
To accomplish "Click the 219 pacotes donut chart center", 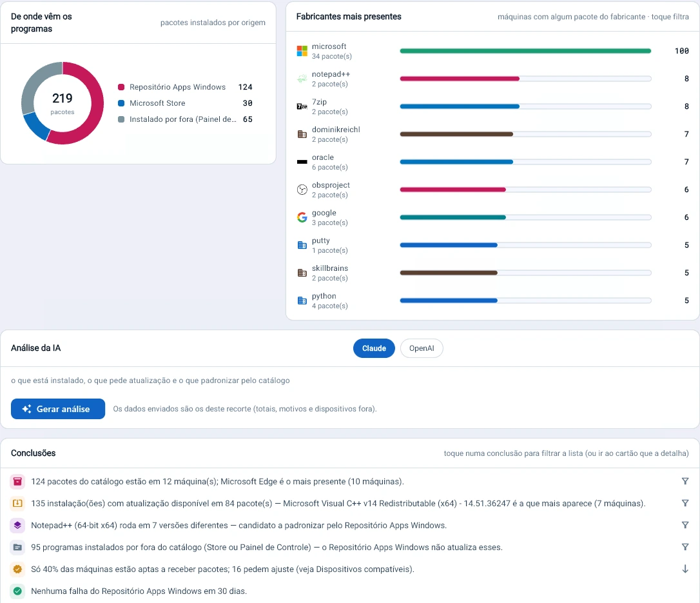I will click(63, 103).
